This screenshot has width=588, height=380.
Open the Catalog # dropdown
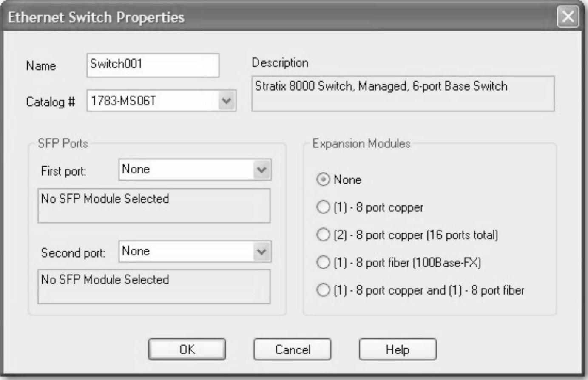pyautogui.click(x=227, y=101)
